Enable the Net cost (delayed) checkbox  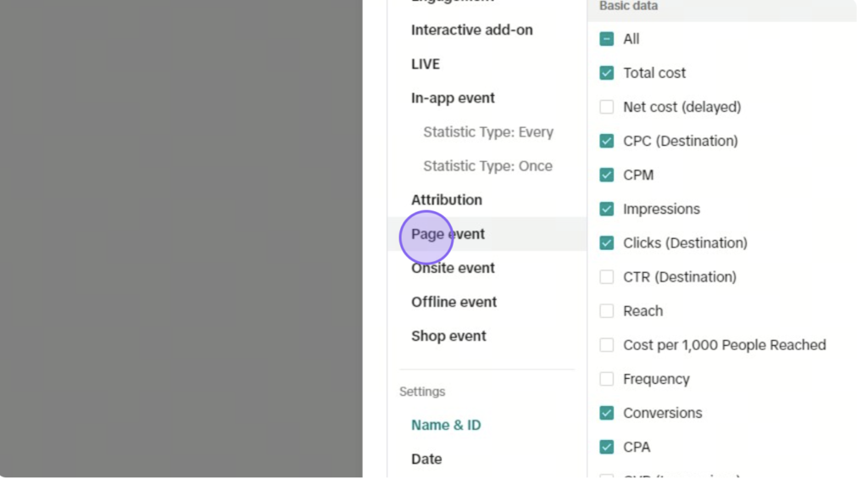(x=606, y=107)
